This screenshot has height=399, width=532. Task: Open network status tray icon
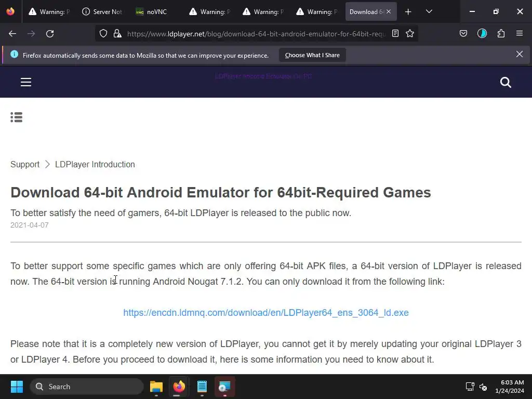[x=470, y=387]
